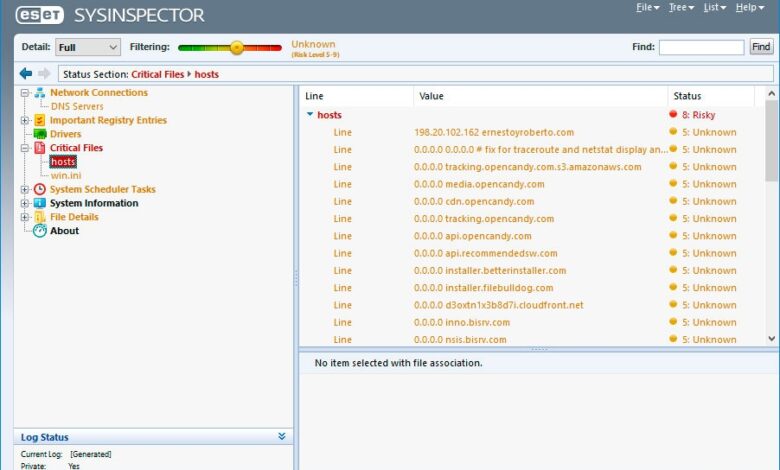The image size is (780, 470).
Task: Collapse the hosts group in list
Action: click(x=310, y=114)
